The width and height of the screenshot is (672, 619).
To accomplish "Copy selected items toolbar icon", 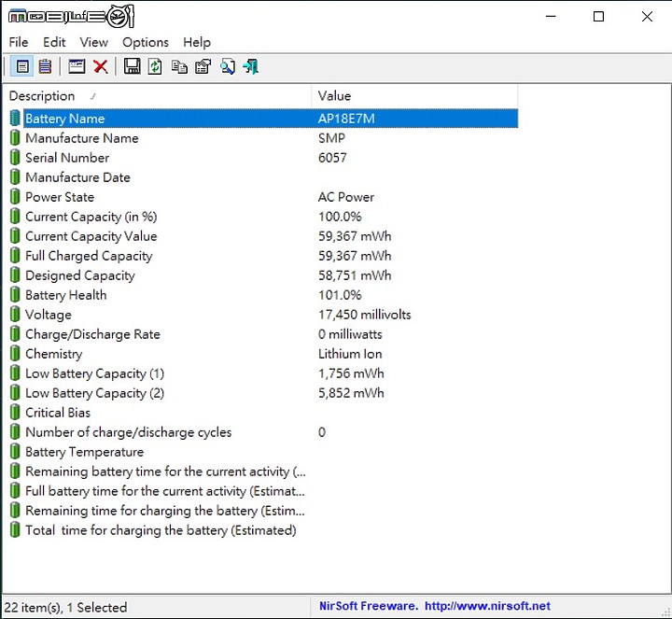I will 179,66.
